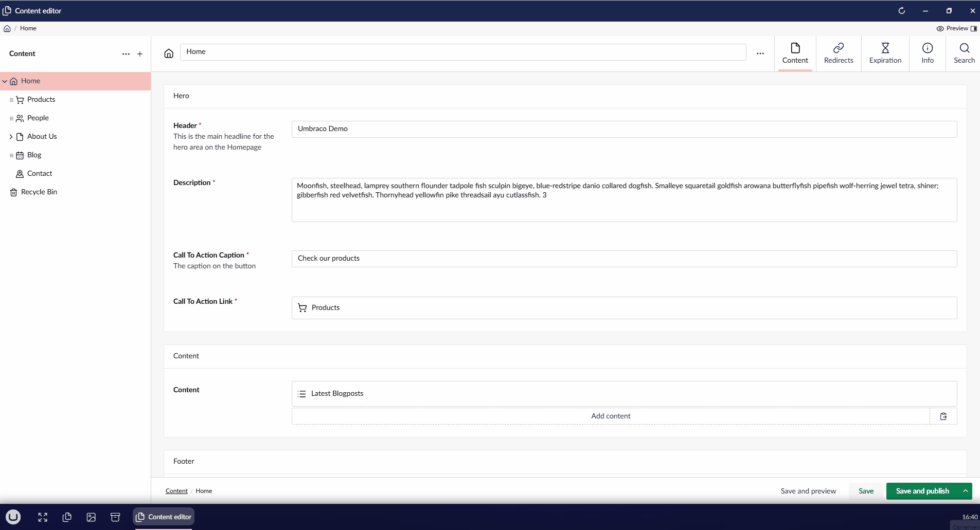Open the Info app via its icon
Viewport: 980px width, 530px height.
(x=928, y=48)
